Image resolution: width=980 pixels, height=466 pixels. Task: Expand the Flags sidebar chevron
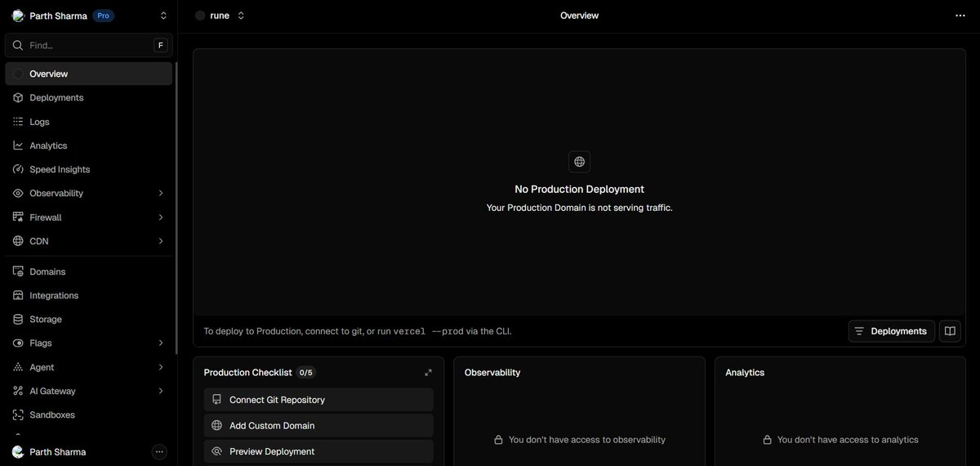161,343
